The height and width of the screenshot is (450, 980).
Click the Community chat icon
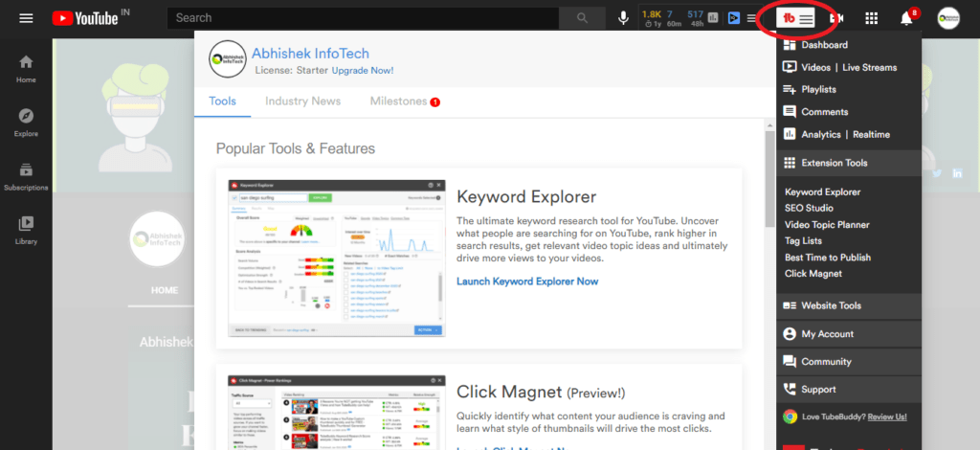pos(790,362)
